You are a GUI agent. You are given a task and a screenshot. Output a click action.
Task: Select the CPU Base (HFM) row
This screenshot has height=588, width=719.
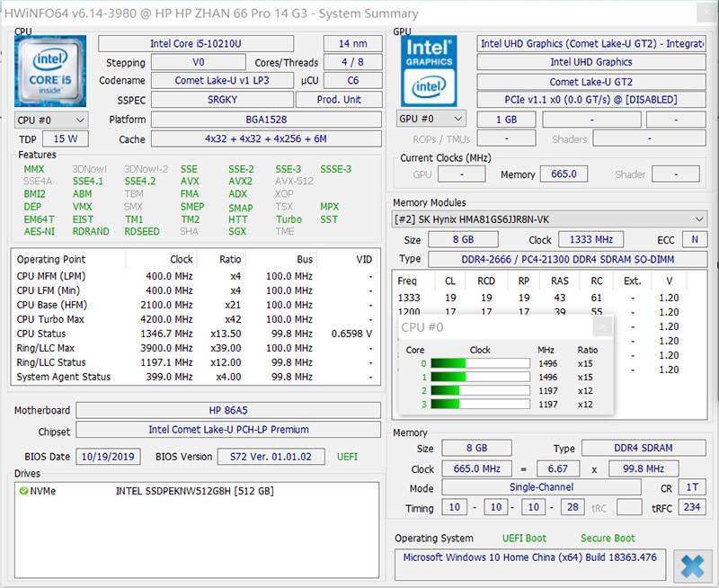tap(195, 305)
